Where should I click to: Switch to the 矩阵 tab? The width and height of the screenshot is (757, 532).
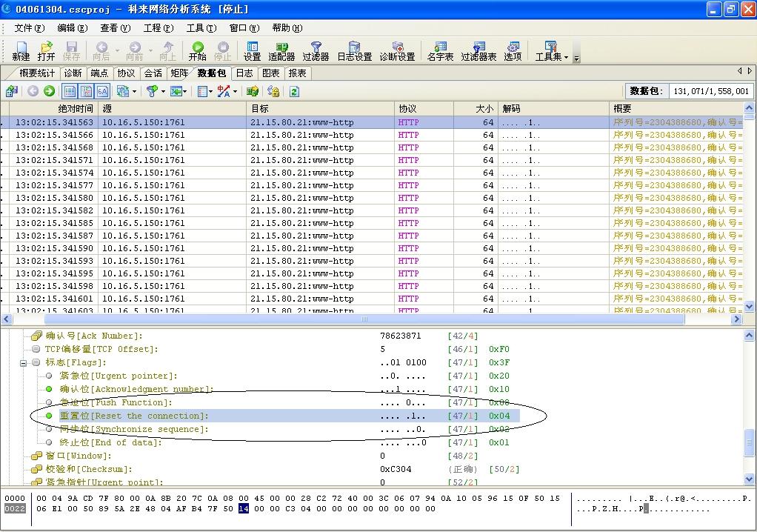[179, 73]
